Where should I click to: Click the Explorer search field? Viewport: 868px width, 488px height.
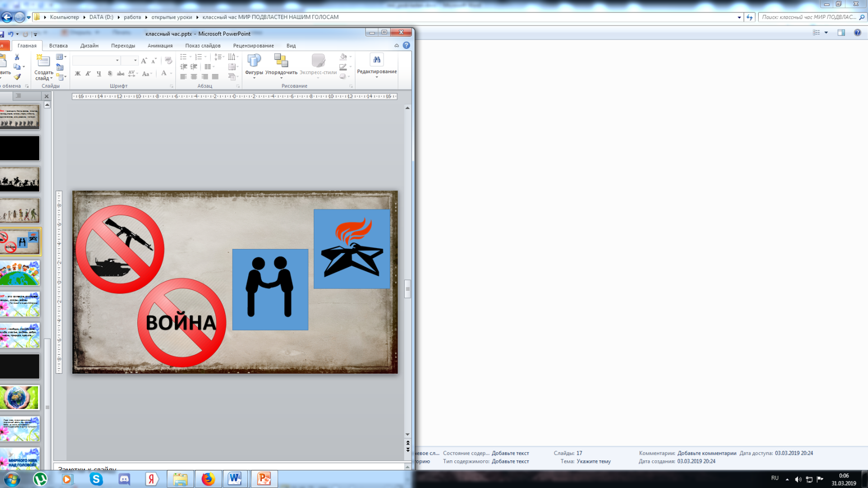coord(812,17)
